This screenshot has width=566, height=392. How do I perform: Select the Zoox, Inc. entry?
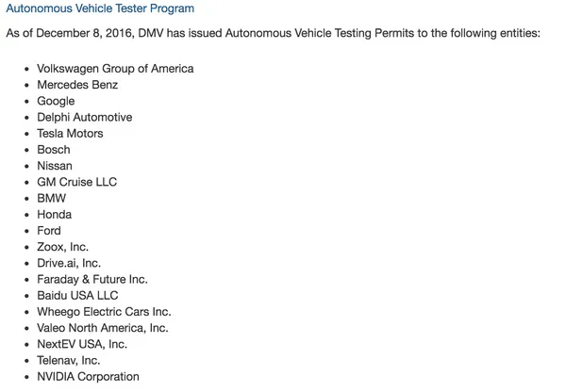pyautogui.click(x=63, y=247)
